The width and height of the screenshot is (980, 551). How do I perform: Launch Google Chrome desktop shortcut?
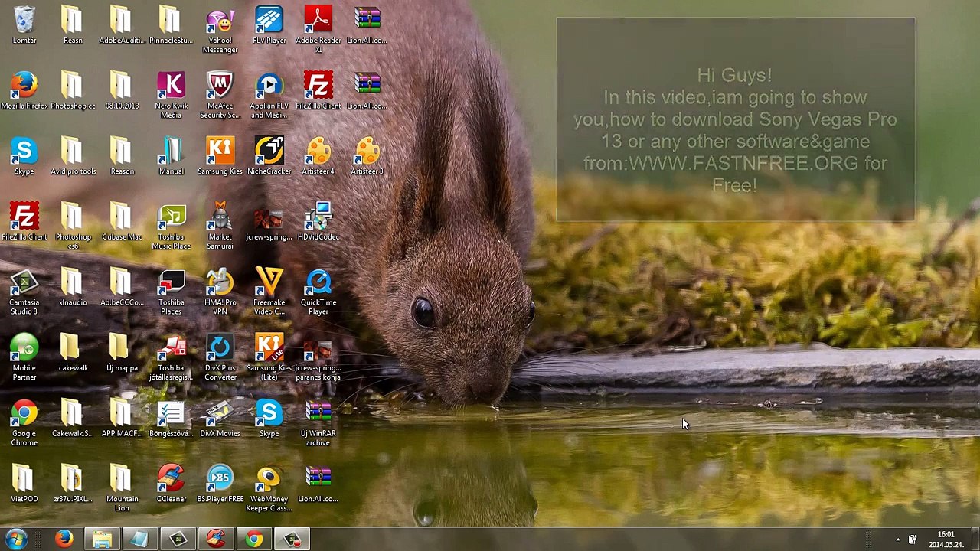click(24, 423)
